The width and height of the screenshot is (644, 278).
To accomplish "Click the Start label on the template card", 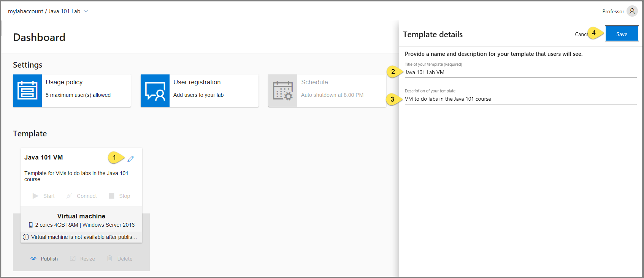I will click(49, 196).
